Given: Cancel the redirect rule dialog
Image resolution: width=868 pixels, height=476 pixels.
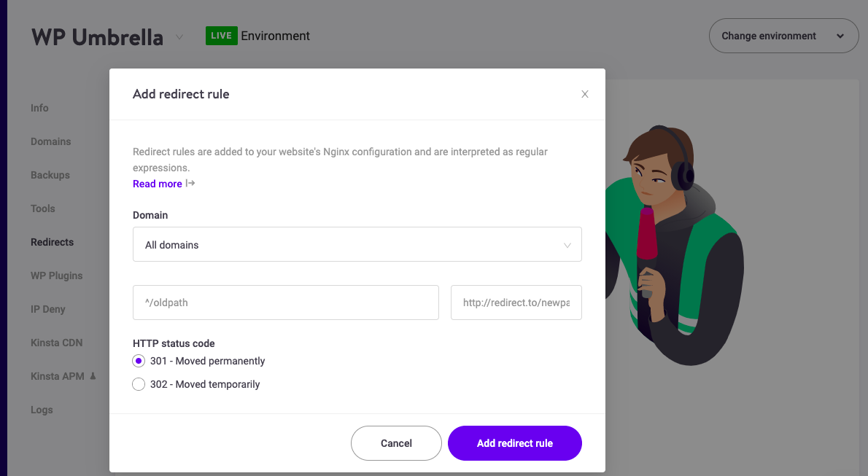Looking at the screenshot, I should (x=396, y=442).
